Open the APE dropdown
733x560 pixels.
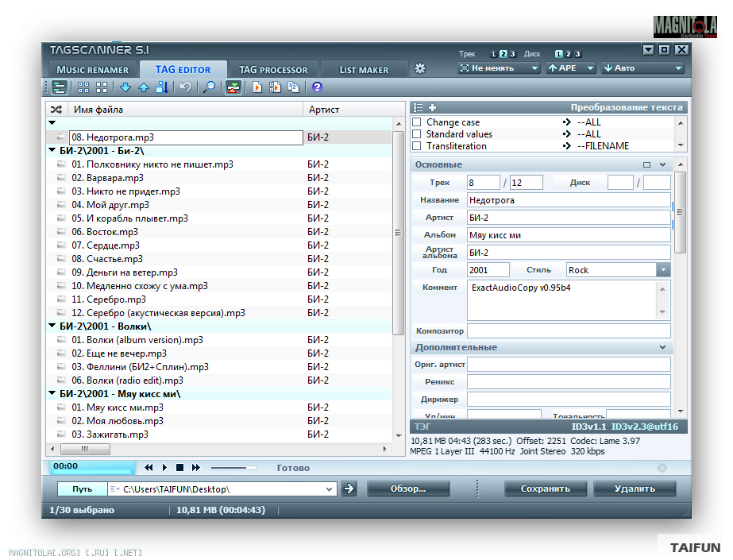point(570,68)
